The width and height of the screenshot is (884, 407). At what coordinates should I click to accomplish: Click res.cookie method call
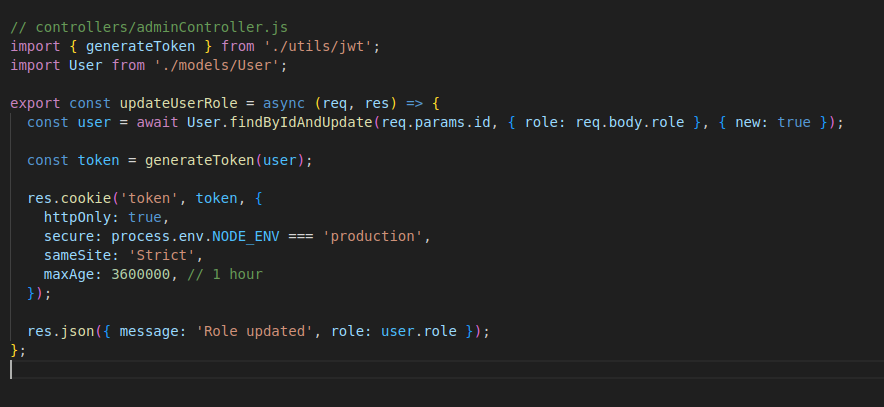pos(69,198)
